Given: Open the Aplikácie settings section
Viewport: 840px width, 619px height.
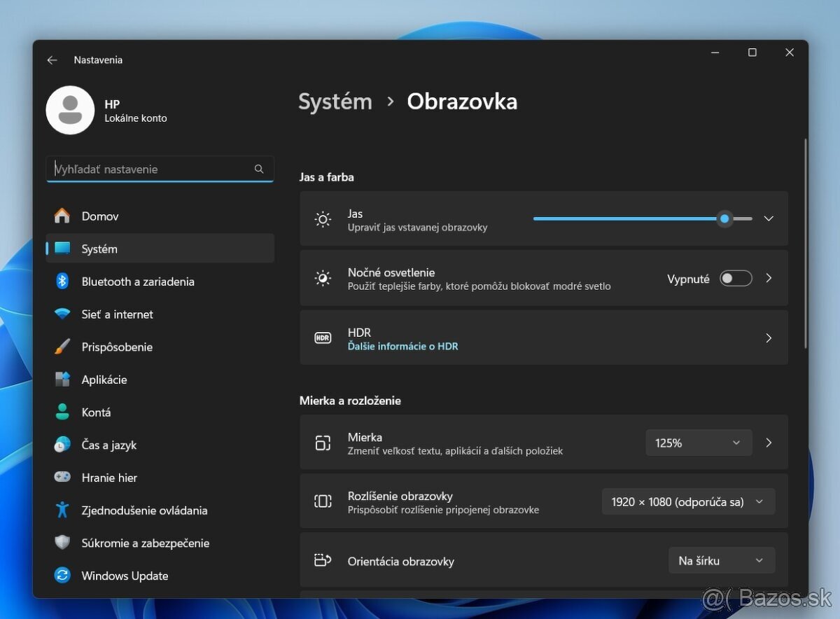Looking at the screenshot, I should 104,380.
